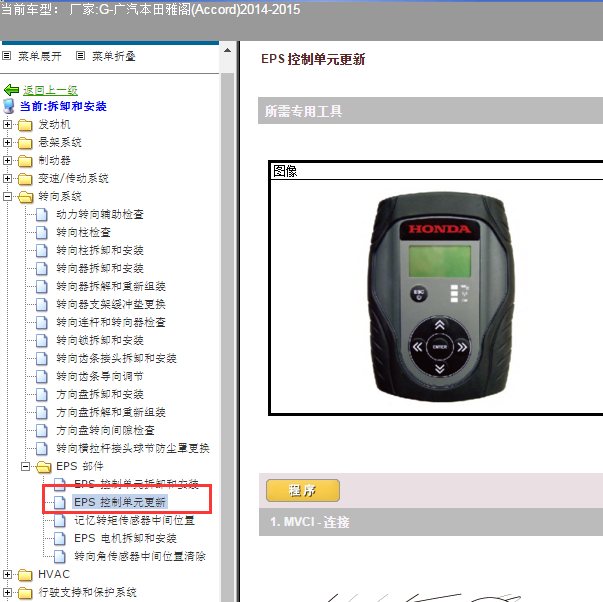Screen dimensions: 603x602
Task: Click the 发动机 folder icon
Action: [x=25, y=125]
